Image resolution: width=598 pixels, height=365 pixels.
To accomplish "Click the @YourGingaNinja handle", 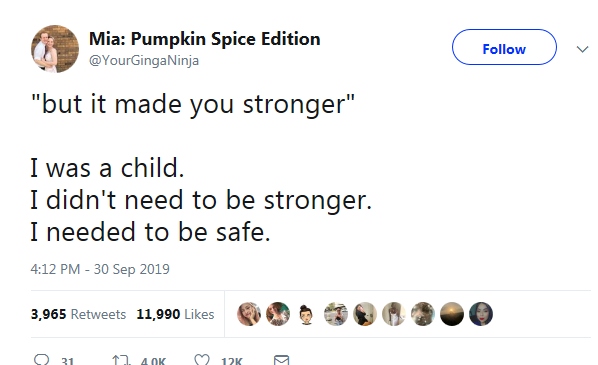I will [144, 61].
